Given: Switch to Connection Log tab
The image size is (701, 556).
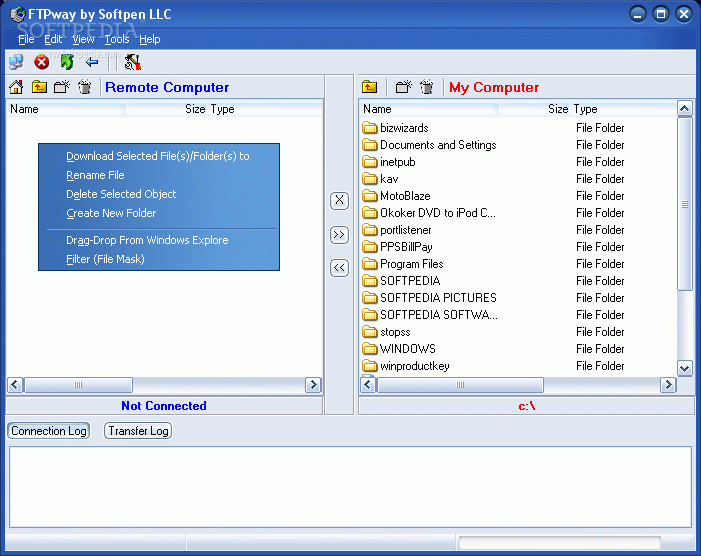Looking at the screenshot, I should point(49,431).
